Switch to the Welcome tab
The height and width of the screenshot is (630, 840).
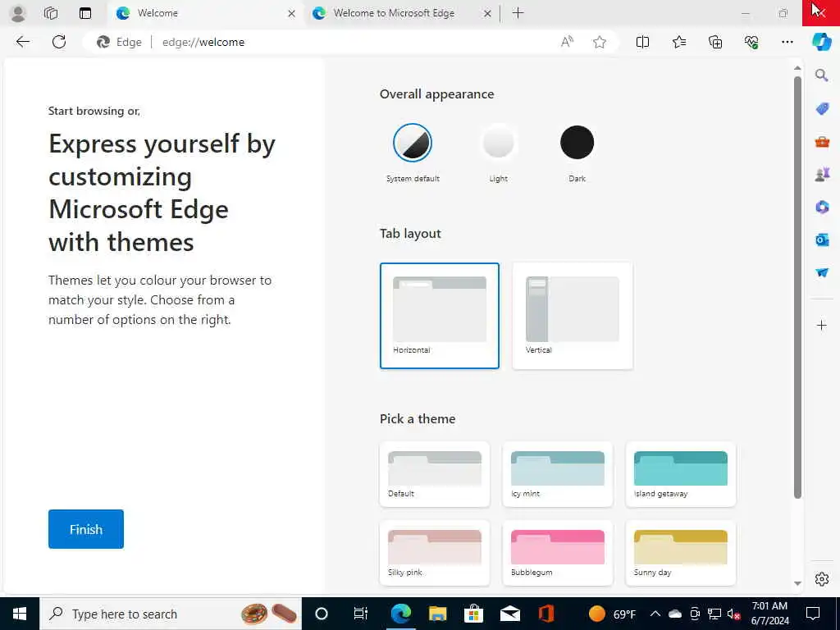pyautogui.click(x=206, y=13)
